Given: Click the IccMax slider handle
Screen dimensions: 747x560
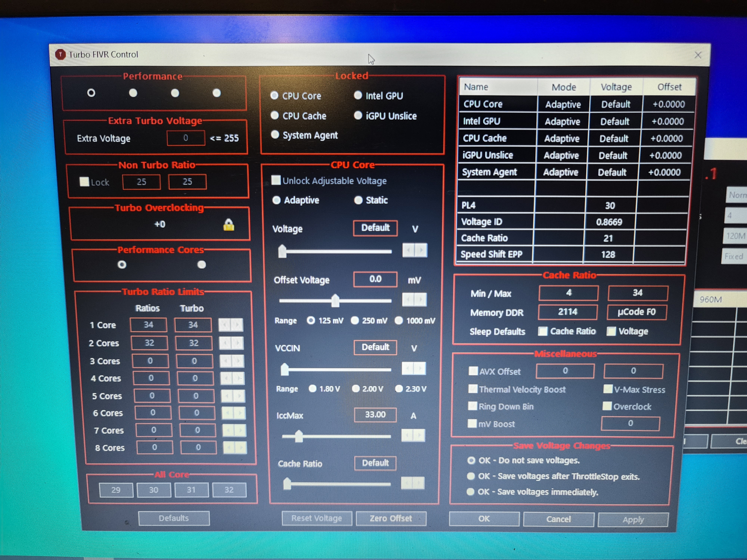Looking at the screenshot, I should tap(299, 436).
